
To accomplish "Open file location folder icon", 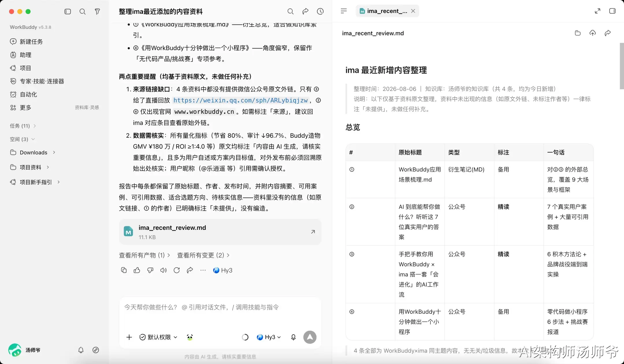I will pyautogui.click(x=578, y=33).
